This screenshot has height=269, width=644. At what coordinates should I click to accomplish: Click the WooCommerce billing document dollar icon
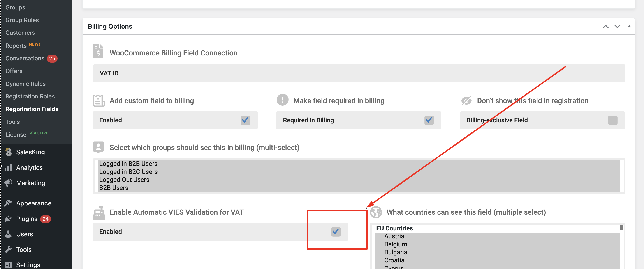pos(98,51)
